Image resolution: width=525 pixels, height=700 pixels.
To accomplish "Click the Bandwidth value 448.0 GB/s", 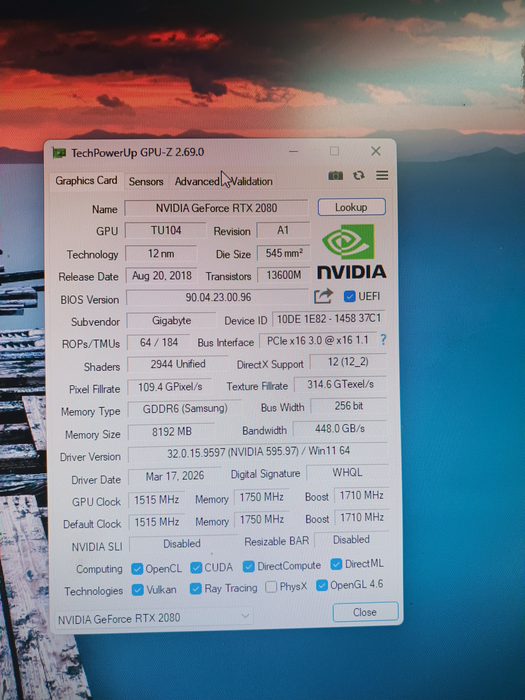I will pyautogui.click(x=340, y=429).
